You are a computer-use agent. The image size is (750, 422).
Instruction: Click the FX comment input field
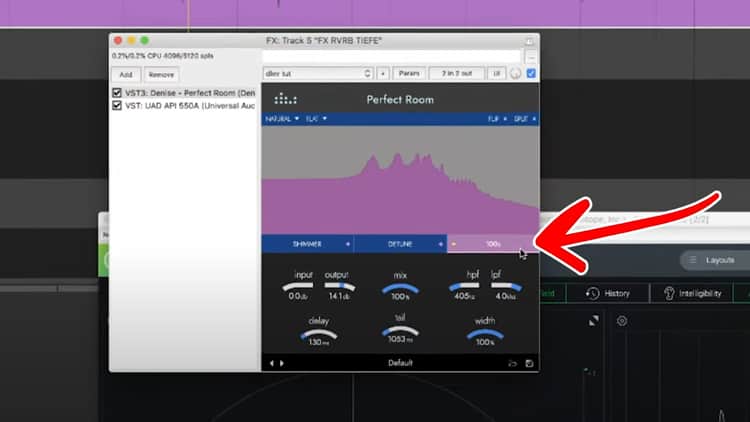(391, 57)
